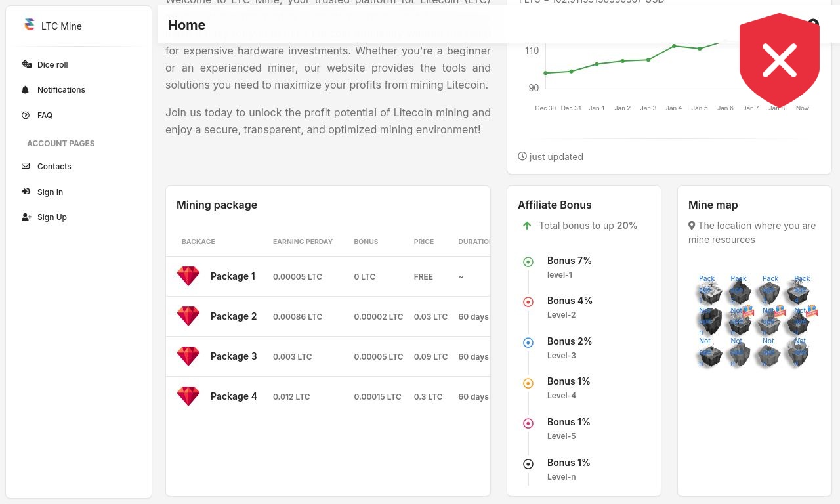The width and height of the screenshot is (840, 504).
Task: Click the Bonus 4% Level-2 marker
Action: point(528,302)
